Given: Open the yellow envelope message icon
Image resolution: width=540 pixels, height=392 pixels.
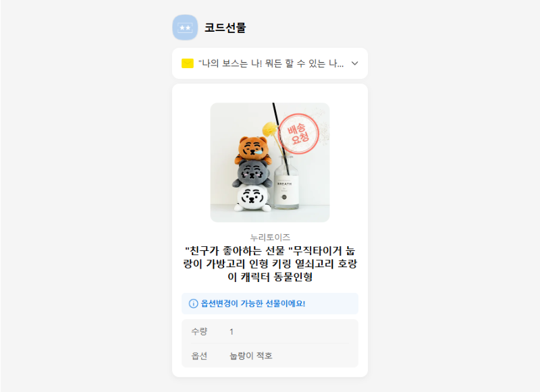Looking at the screenshot, I should pos(188,63).
